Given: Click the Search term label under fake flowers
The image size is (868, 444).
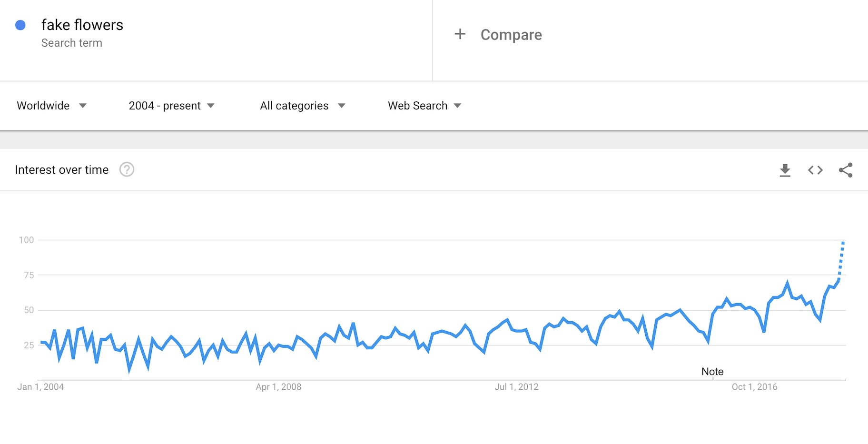Looking at the screenshot, I should pyautogui.click(x=72, y=43).
